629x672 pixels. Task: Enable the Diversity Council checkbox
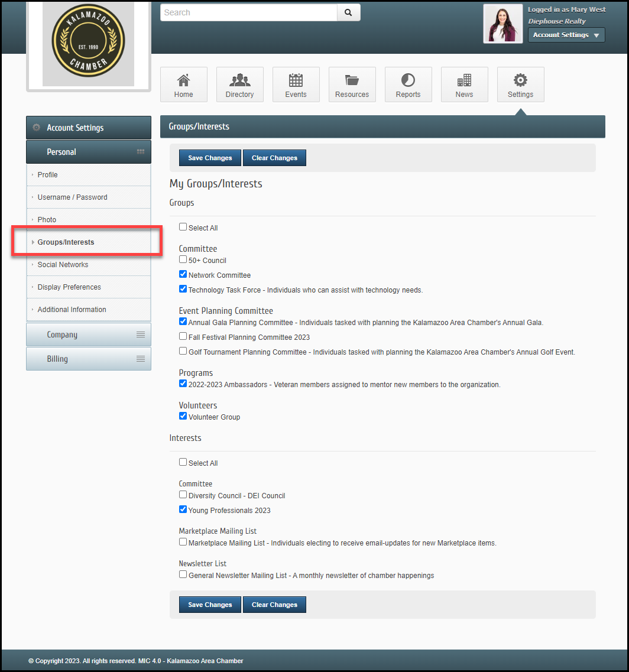183,495
